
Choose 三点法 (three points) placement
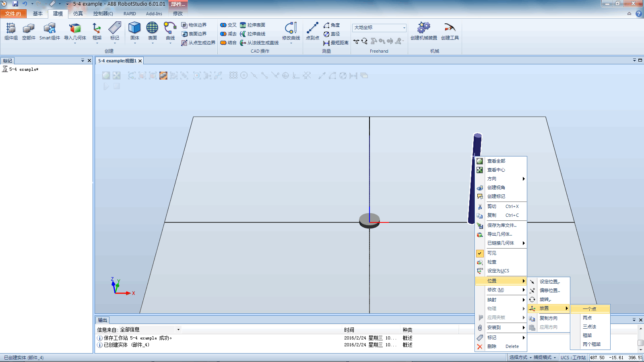590,327
